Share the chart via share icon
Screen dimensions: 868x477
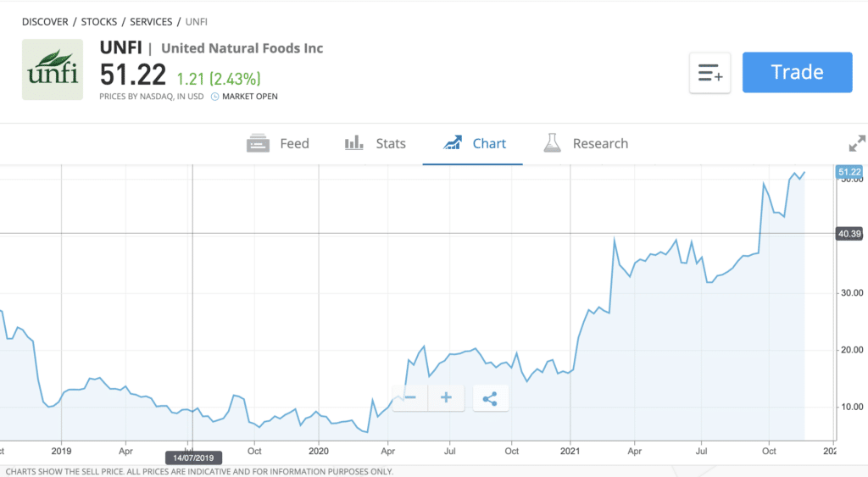coord(491,398)
